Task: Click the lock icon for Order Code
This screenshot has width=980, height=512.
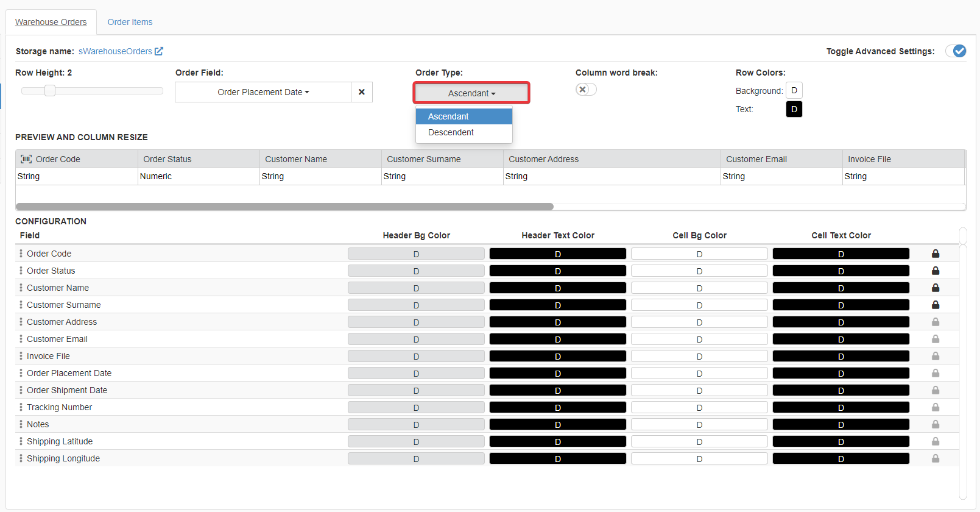Action: coord(936,254)
